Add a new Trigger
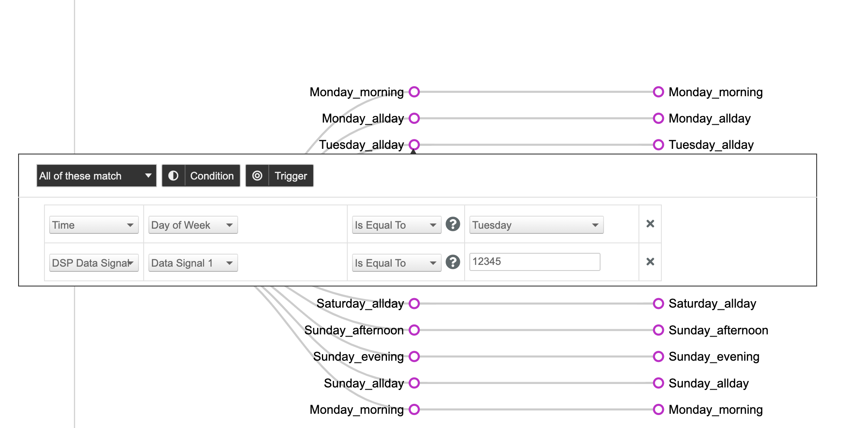The width and height of the screenshot is (868, 428). pyautogui.click(x=280, y=176)
